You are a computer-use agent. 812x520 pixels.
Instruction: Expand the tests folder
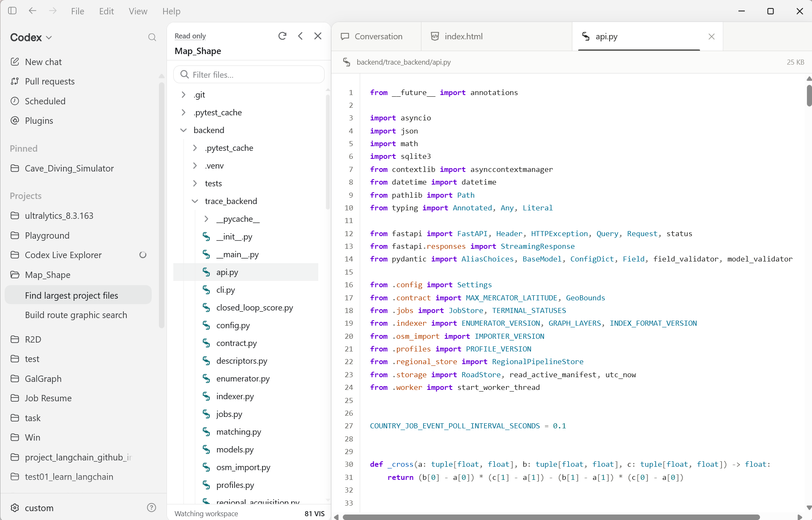[195, 183]
